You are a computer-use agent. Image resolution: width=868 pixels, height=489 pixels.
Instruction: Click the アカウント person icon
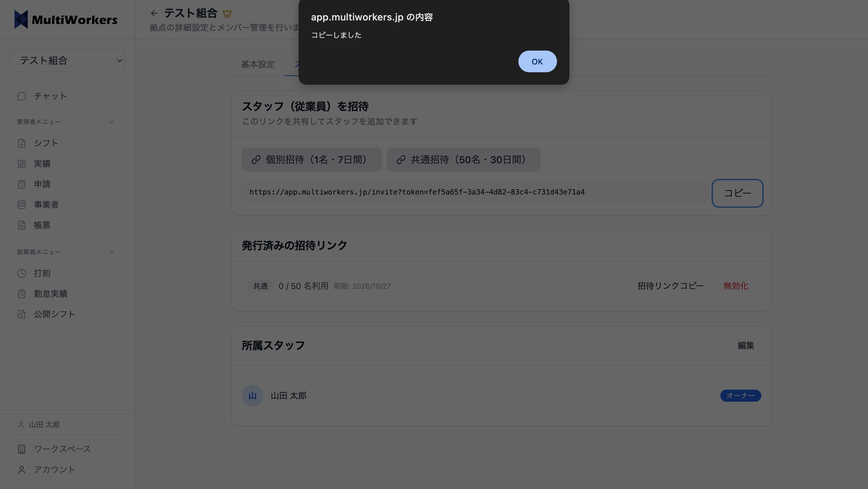[22, 470]
